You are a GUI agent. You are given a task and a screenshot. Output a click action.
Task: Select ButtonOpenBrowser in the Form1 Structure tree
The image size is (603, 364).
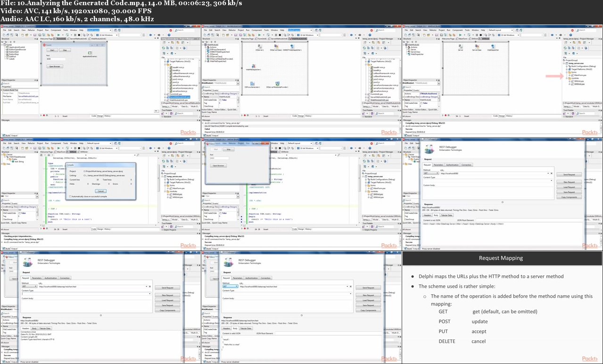pos(17,50)
